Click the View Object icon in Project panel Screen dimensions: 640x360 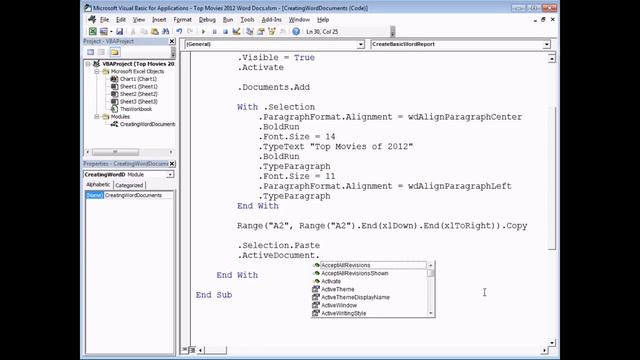point(101,52)
